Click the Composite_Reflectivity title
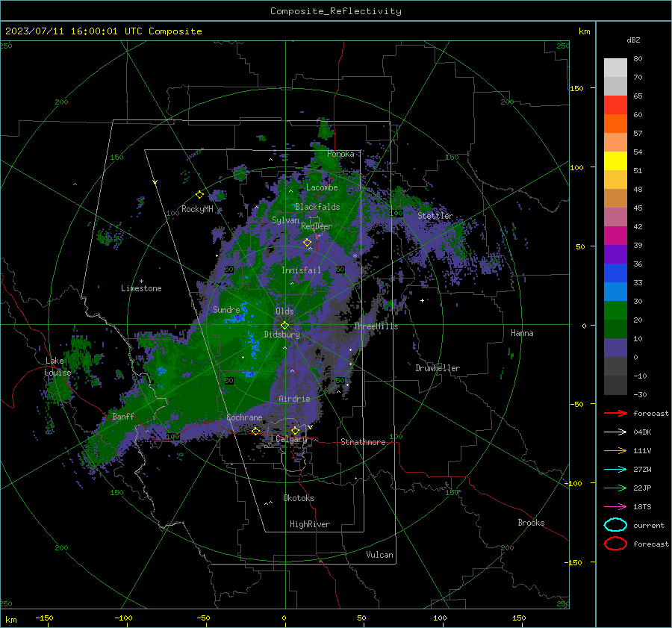 click(x=336, y=11)
